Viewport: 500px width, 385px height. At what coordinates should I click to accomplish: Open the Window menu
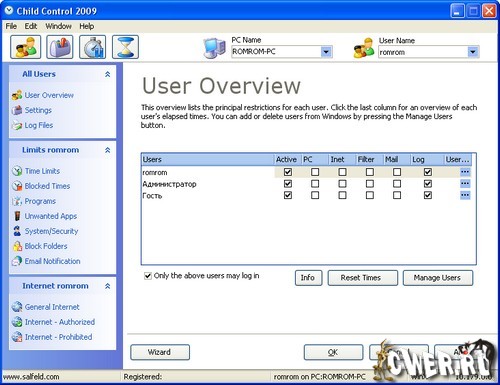(x=58, y=26)
